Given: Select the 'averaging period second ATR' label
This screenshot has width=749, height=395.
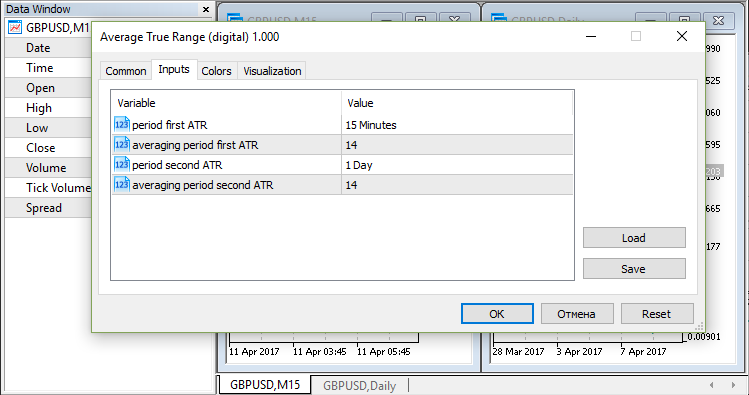Looking at the screenshot, I should 203,185.
